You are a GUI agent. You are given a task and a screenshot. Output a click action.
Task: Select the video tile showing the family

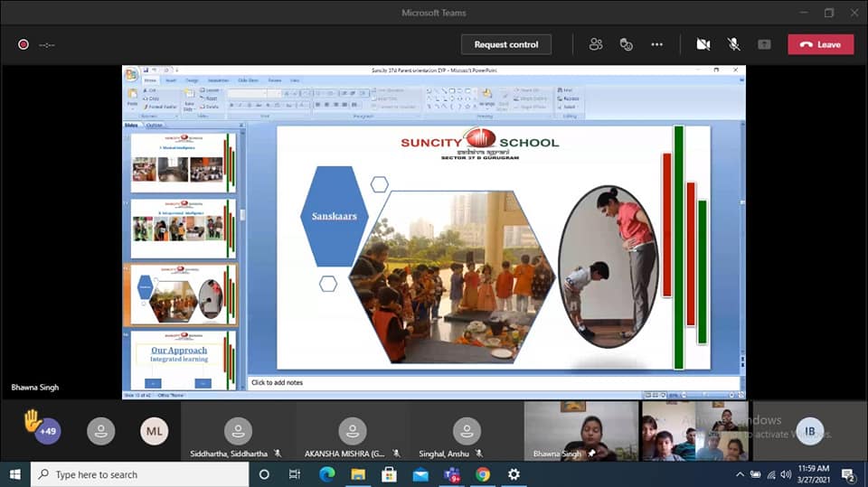[695, 432]
